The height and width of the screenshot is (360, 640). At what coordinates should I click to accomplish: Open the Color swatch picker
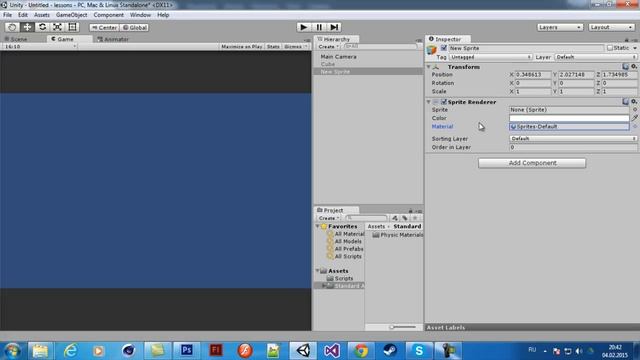pos(569,118)
